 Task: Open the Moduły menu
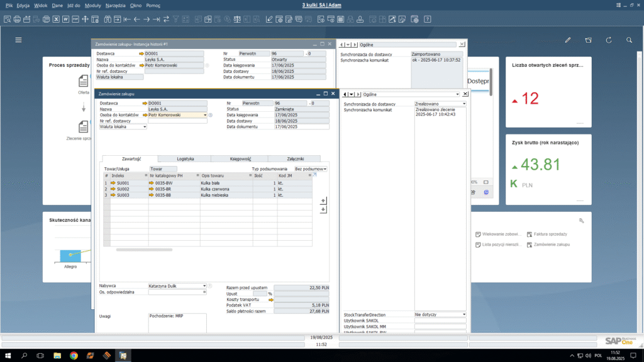93,5
